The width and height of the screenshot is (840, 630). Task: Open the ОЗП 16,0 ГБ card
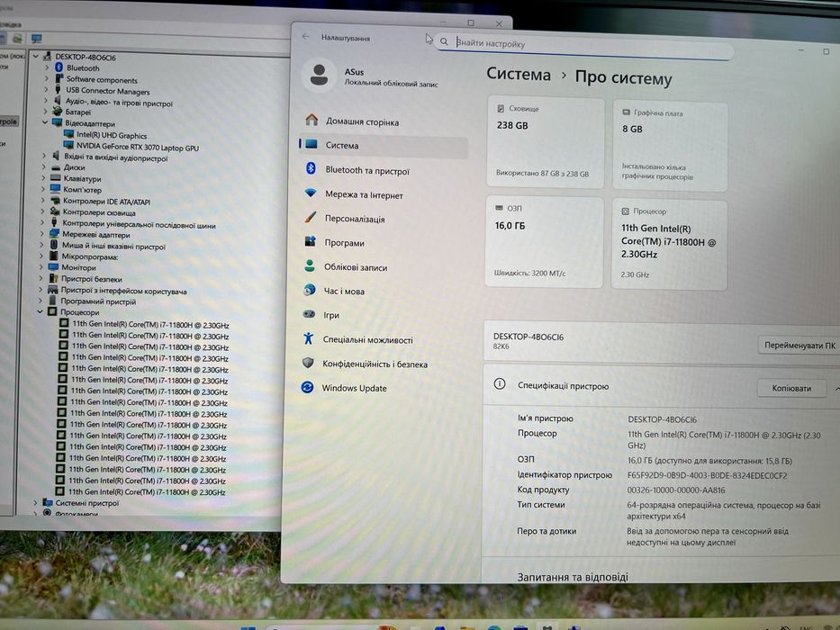coord(544,242)
